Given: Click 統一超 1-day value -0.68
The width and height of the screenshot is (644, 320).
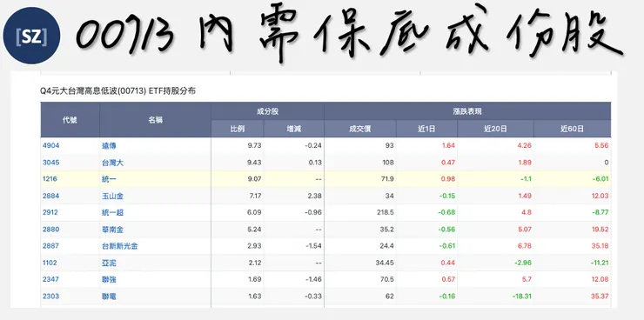Looking at the screenshot, I should pos(446,212).
